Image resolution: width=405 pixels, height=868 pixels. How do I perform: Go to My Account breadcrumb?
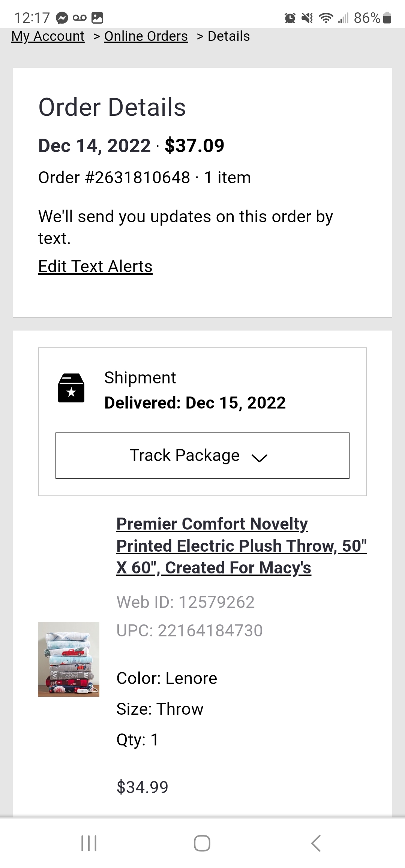[x=48, y=36]
